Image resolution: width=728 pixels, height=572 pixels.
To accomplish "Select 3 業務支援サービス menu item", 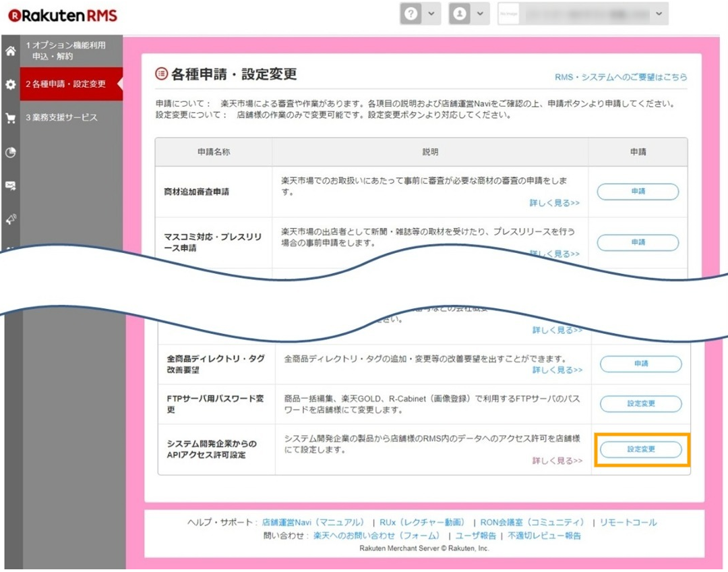I will click(x=71, y=117).
